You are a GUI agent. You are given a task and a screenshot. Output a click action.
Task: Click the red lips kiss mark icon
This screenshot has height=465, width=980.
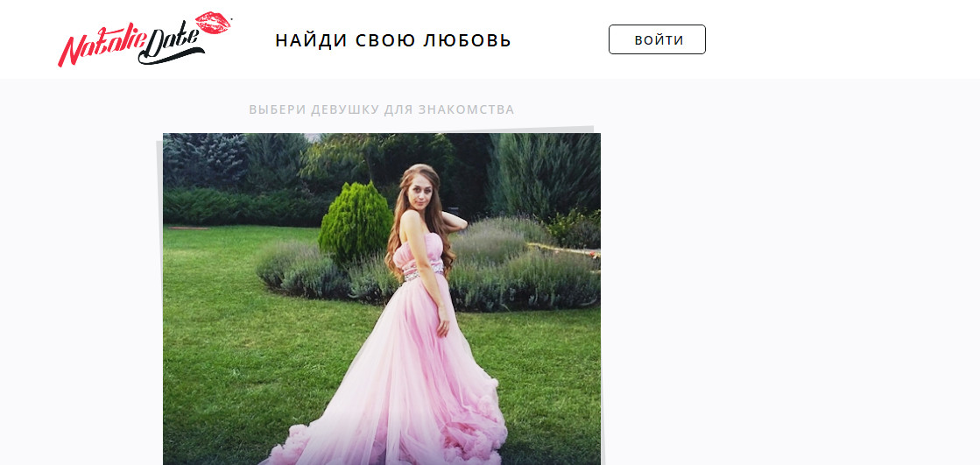213,23
